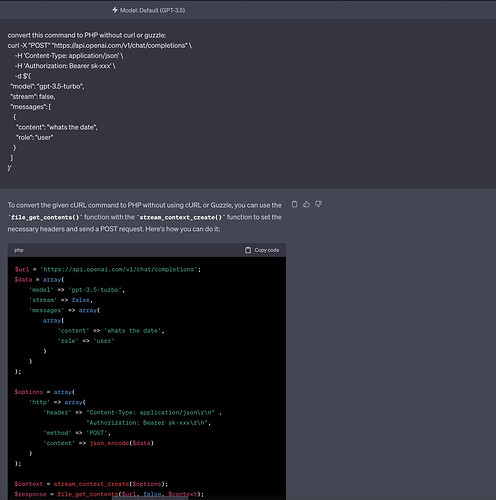Click the 'header' Content-Type code line
The image size is (496, 500).
(x=132, y=413)
